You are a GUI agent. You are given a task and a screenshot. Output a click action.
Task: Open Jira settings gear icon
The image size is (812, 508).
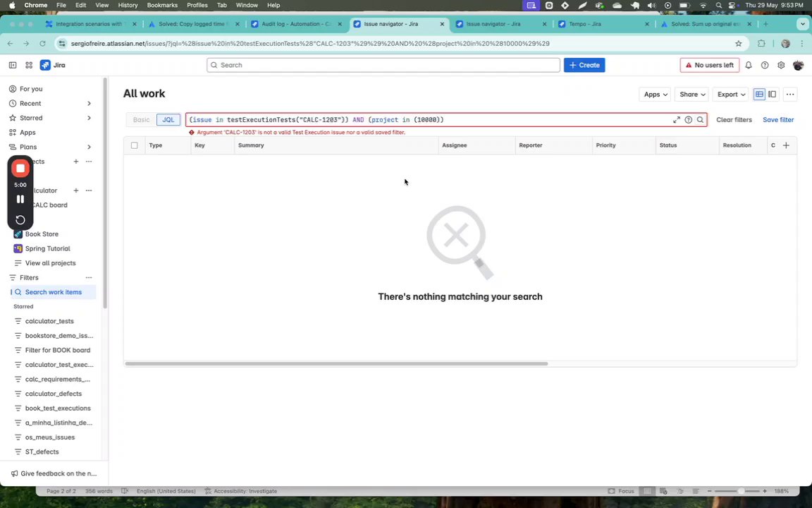(781, 66)
